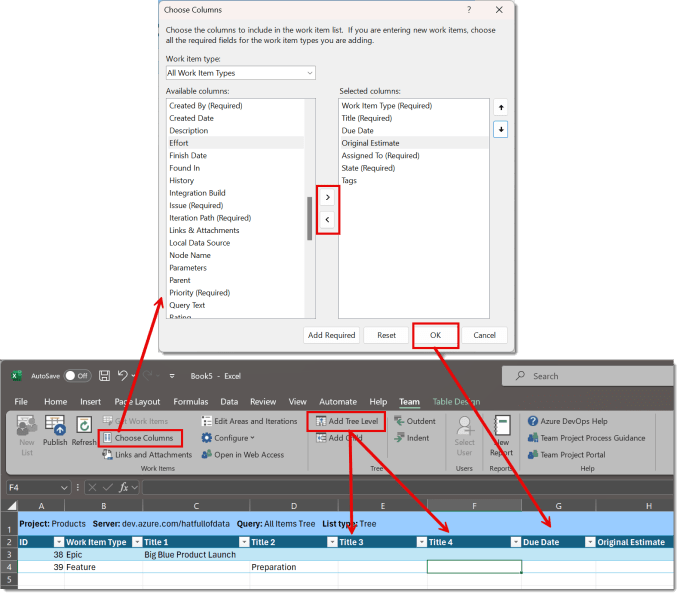Click the add column right-arrow button
The width and height of the screenshot is (680, 595).
pyautogui.click(x=328, y=198)
